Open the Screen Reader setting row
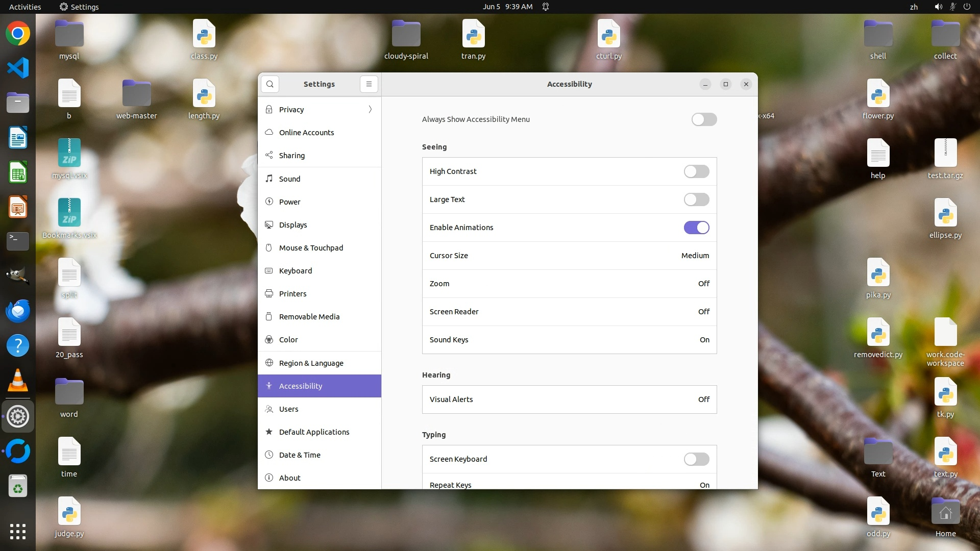 pyautogui.click(x=569, y=312)
